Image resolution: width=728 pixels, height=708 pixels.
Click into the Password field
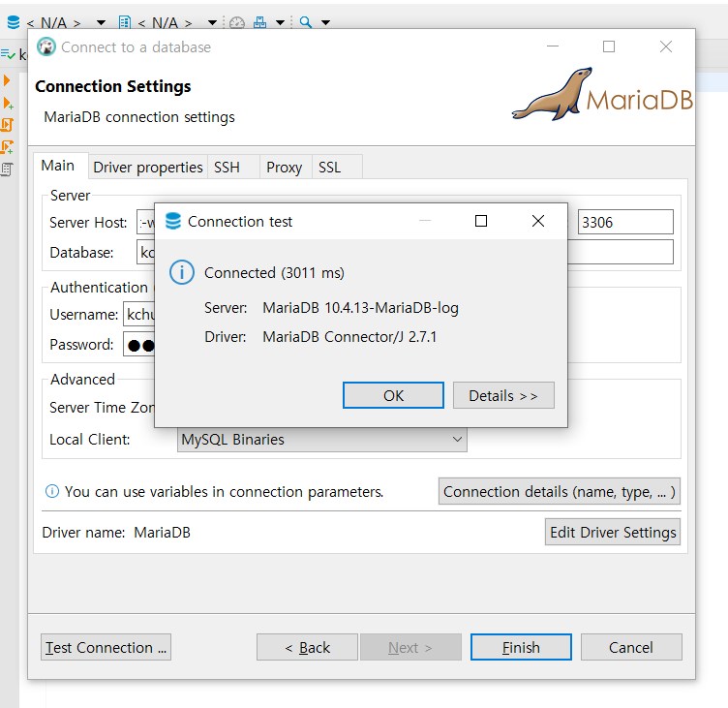(138, 344)
